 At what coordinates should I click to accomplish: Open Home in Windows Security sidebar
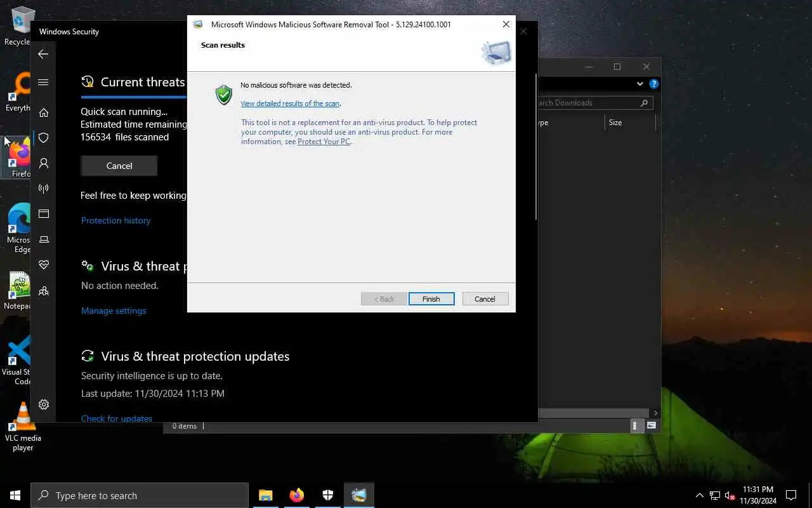[x=44, y=112]
